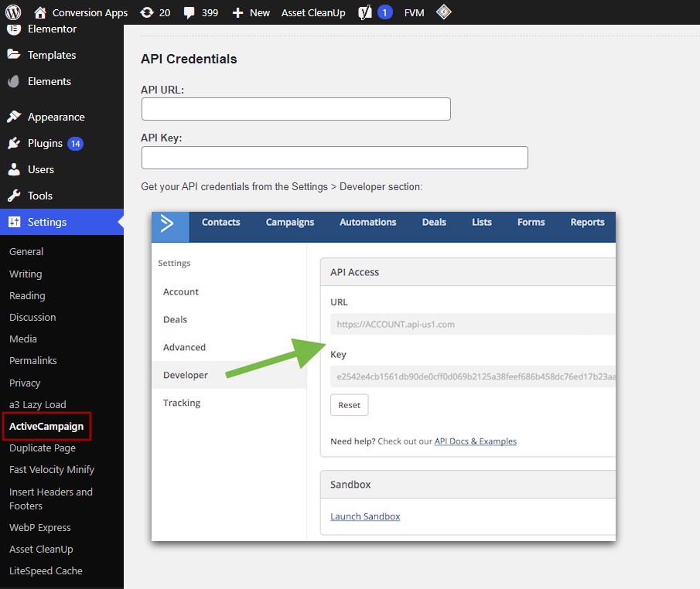
Task: Open Media settings
Action: pyautogui.click(x=22, y=339)
